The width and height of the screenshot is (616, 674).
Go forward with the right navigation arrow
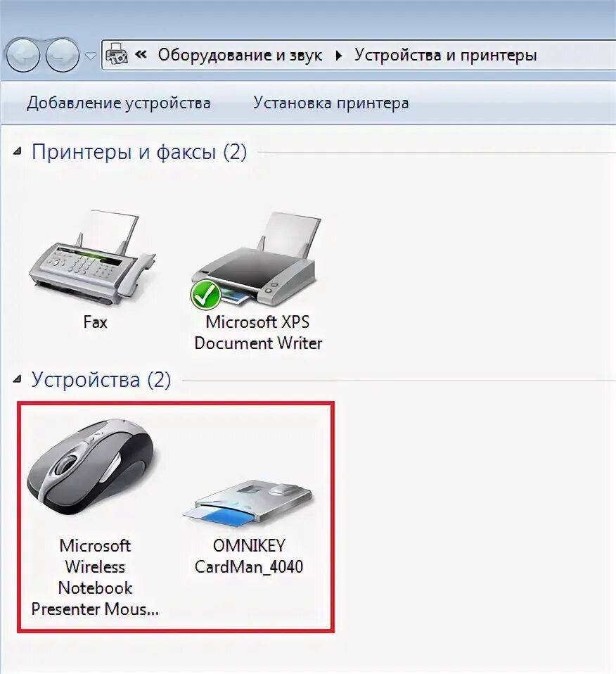pyautogui.click(x=63, y=55)
